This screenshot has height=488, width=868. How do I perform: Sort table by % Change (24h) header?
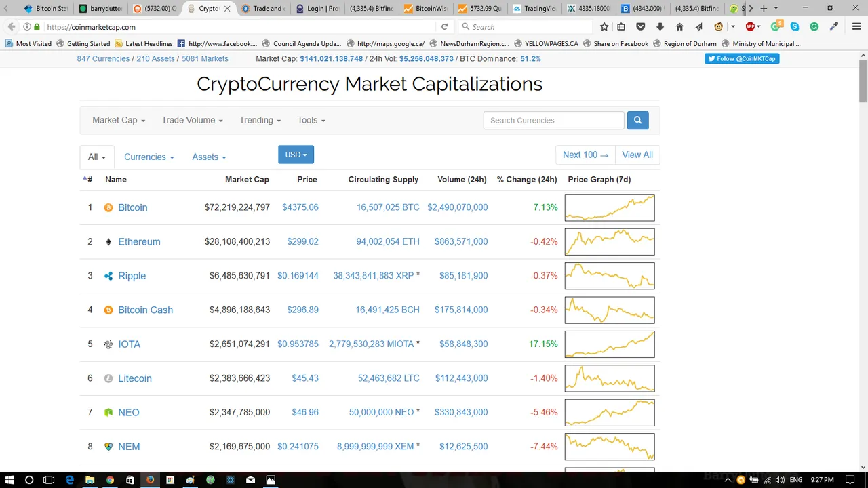point(527,180)
